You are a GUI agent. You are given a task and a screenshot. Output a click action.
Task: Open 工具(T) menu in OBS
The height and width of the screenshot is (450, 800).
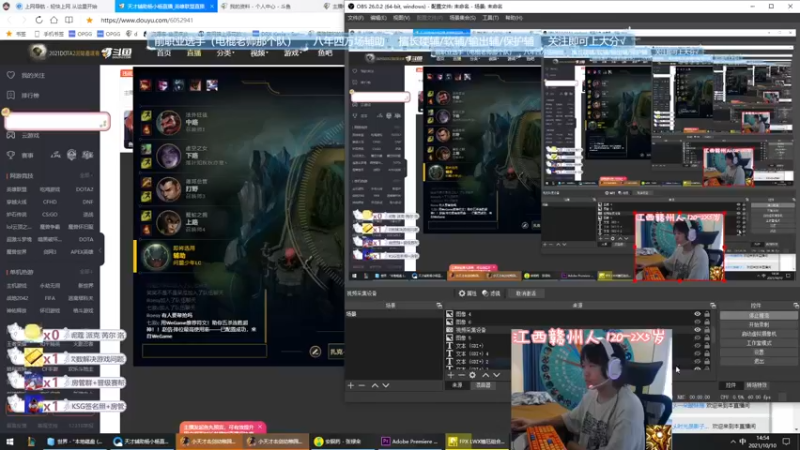coord(490,18)
